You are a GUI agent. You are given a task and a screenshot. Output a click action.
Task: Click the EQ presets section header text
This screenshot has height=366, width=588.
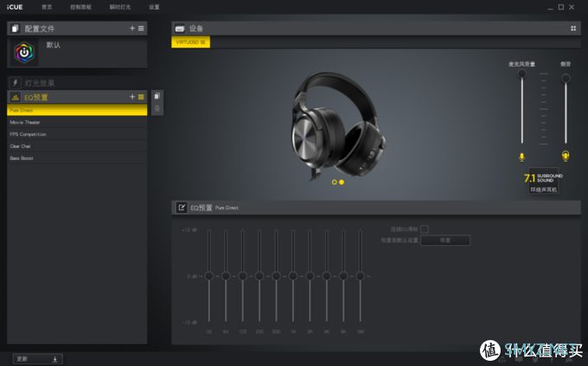(36, 98)
